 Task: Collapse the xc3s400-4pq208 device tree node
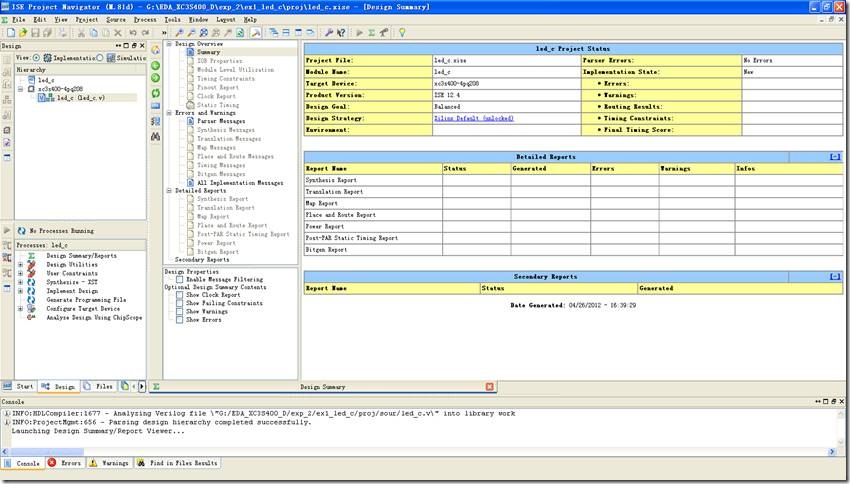[20, 89]
